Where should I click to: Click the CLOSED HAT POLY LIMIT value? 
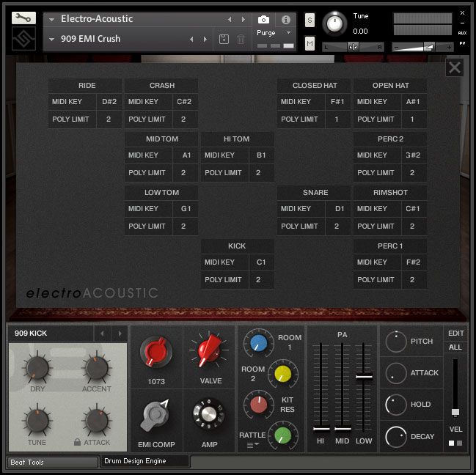click(x=337, y=119)
